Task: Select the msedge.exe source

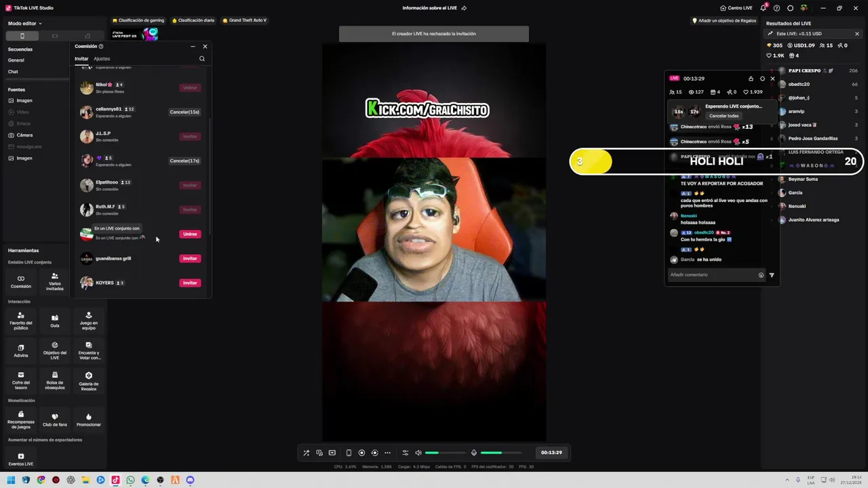Action: click(29, 146)
